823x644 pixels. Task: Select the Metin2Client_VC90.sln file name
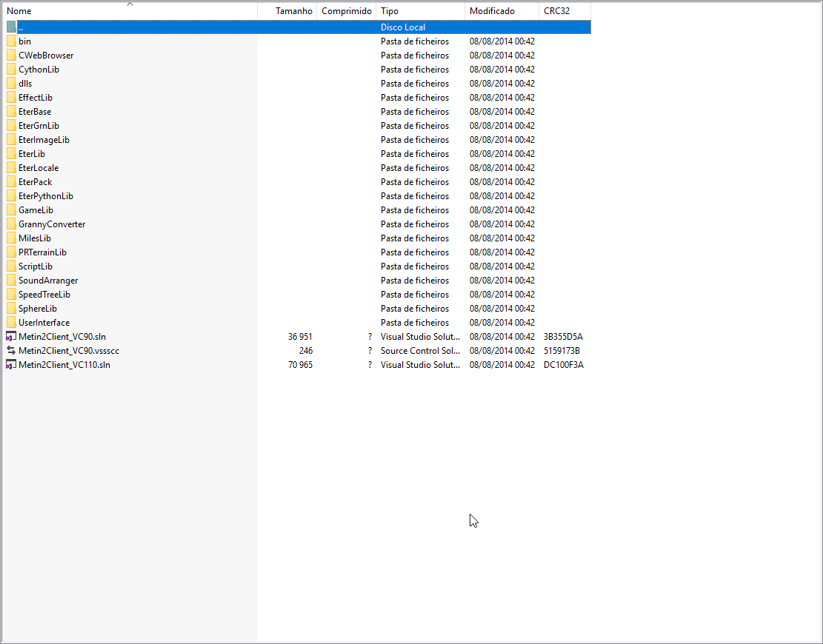click(x=62, y=337)
